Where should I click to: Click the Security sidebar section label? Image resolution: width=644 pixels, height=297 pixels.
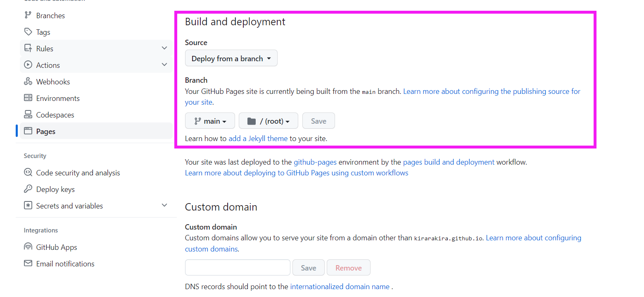tap(35, 156)
